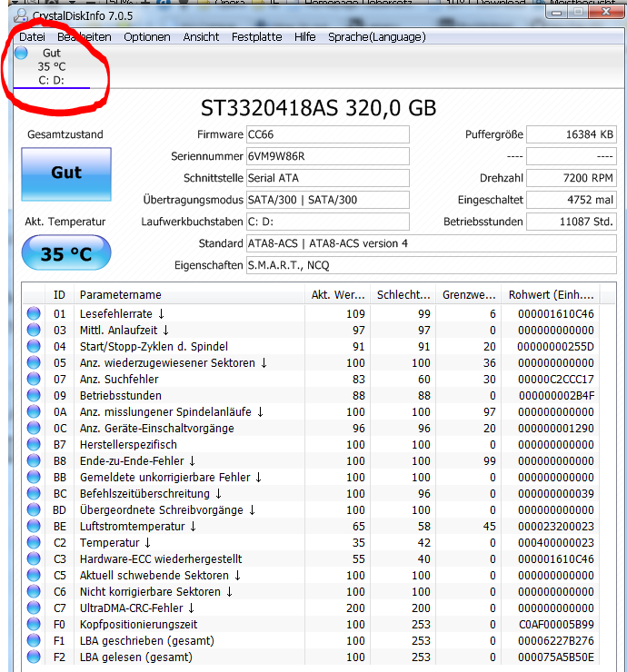Click the CrystalDiskInfo title bar icon
The image size is (627, 672).
pos(21,15)
